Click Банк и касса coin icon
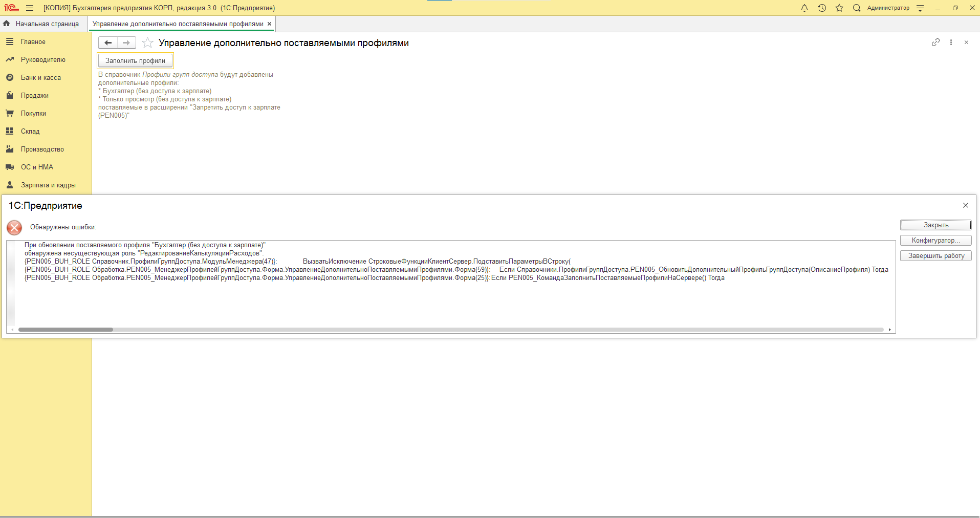This screenshot has width=980, height=518. click(x=10, y=77)
